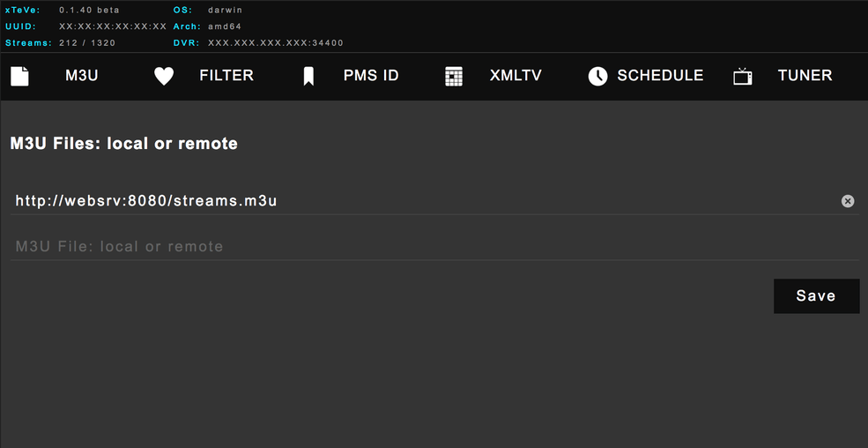This screenshot has width=868, height=448.
Task: Open the XMLTV tab label
Action: pyautogui.click(x=516, y=76)
